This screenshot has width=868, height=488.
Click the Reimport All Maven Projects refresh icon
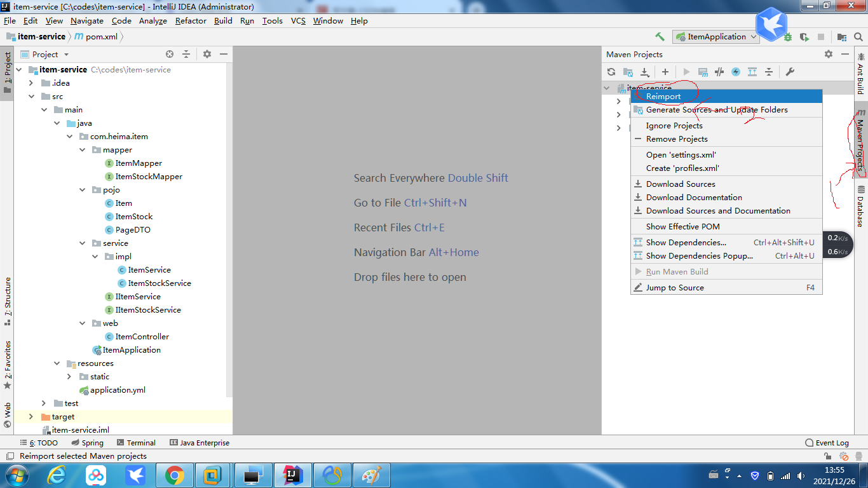(611, 72)
